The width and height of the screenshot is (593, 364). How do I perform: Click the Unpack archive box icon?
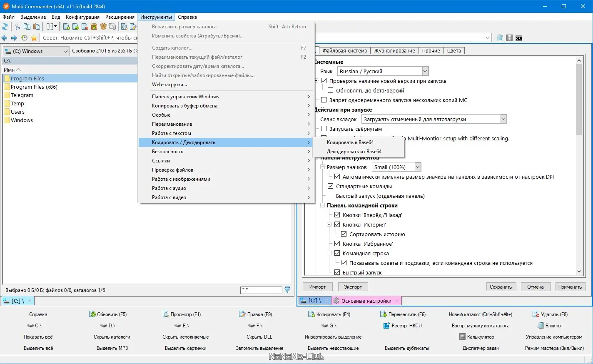point(104,27)
